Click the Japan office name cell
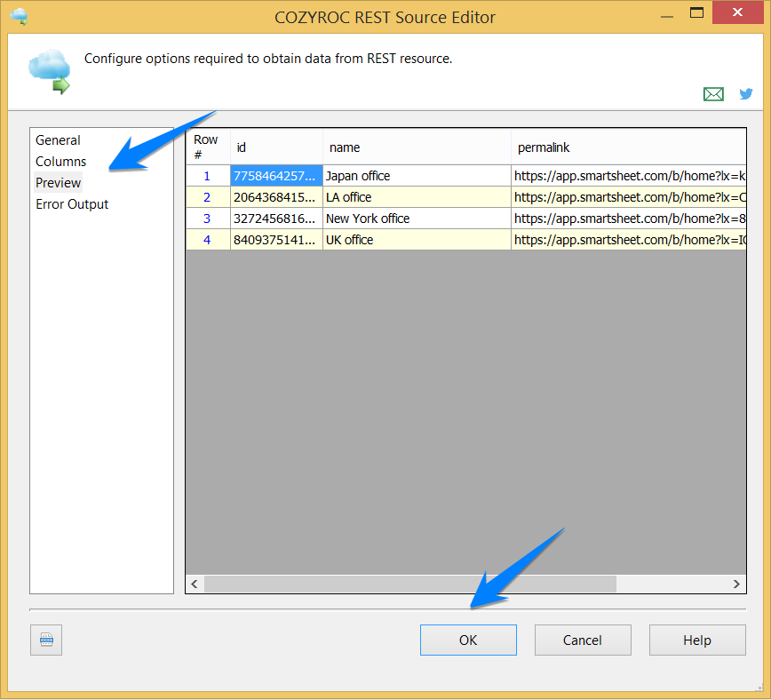Viewport: 771px width, 700px height. coord(417,176)
